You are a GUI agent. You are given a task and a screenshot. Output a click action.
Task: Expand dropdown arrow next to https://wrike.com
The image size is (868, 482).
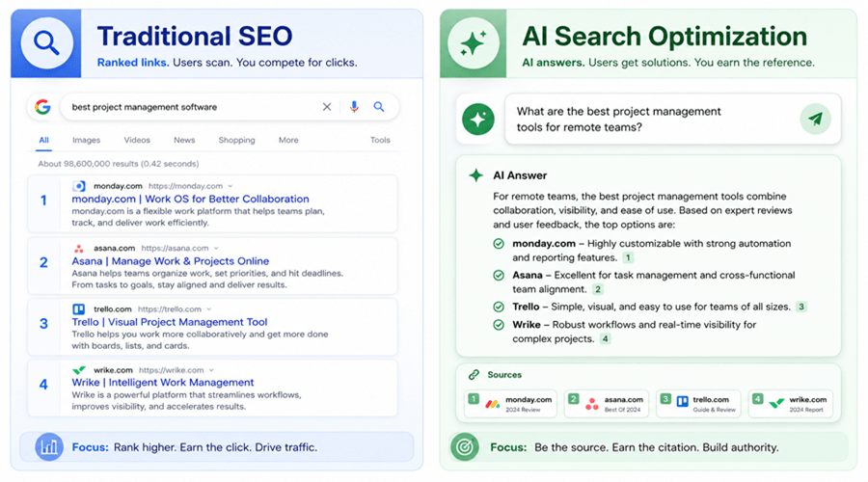[x=211, y=370]
